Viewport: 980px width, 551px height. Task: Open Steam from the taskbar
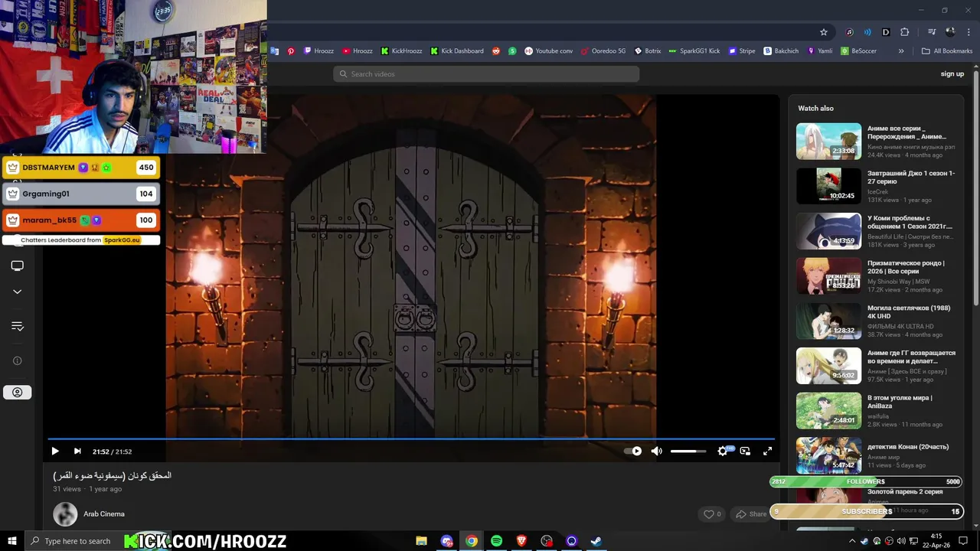point(596,541)
